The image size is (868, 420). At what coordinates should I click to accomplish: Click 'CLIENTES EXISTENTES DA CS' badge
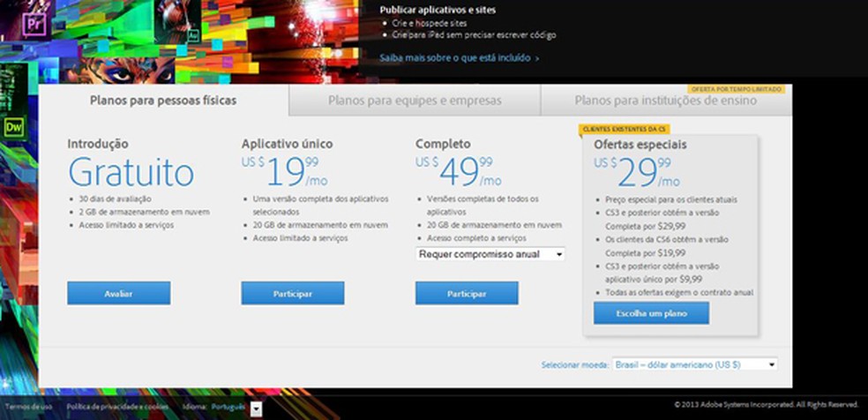pos(625,129)
